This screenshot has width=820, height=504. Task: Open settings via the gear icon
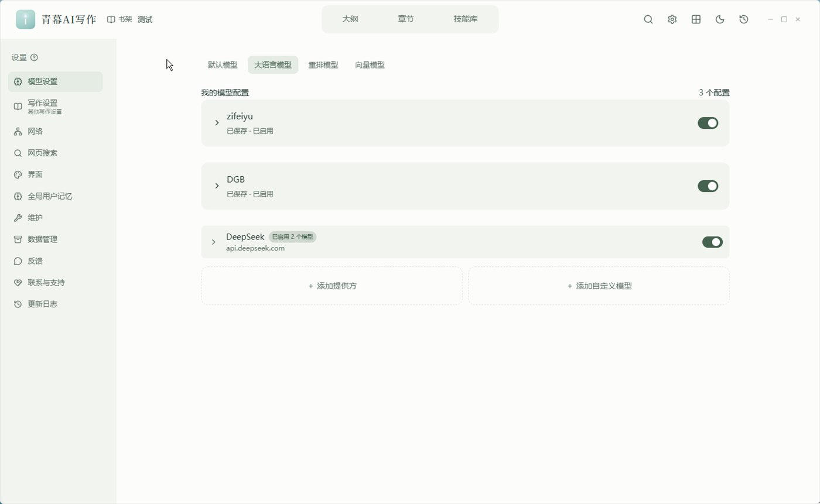(x=672, y=19)
